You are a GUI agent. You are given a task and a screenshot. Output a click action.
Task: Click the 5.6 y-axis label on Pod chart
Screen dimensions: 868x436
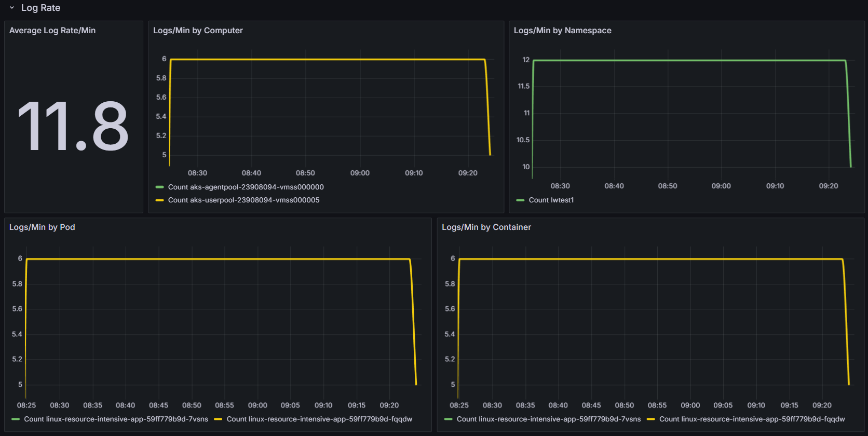[17, 309]
